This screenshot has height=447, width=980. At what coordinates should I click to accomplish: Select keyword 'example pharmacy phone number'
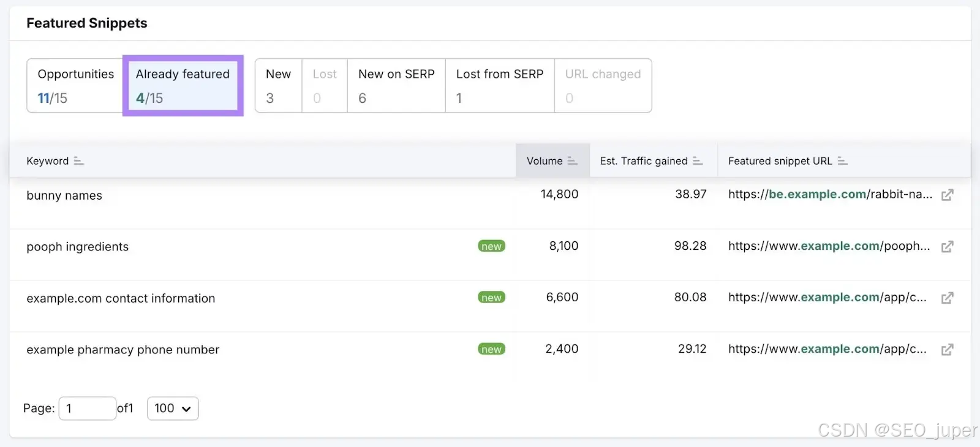pos(123,350)
